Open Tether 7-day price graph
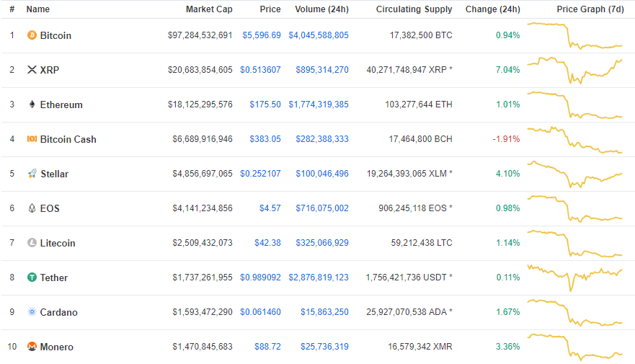The width and height of the screenshot is (635, 364). click(574, 278)
